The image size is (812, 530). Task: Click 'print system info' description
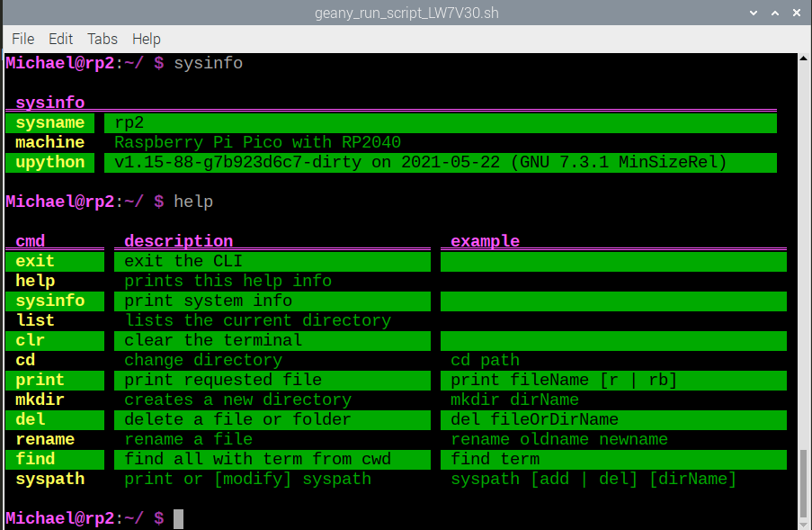(209, 301)
